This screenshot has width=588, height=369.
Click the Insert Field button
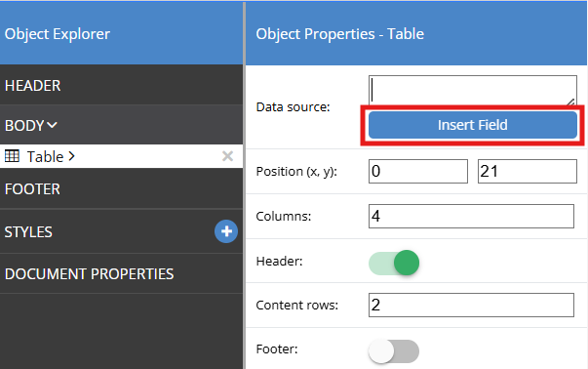pyautogui.click(x=473, y=125)
